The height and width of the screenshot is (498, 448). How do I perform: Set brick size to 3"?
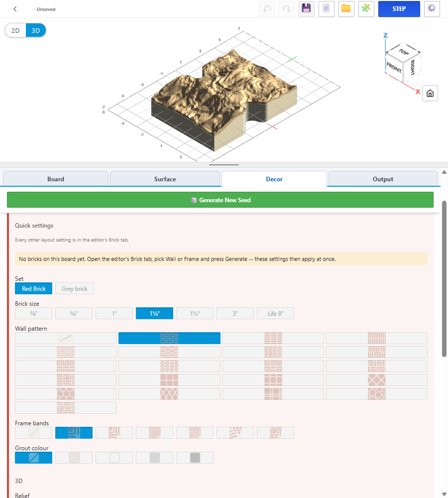(235, 313)
